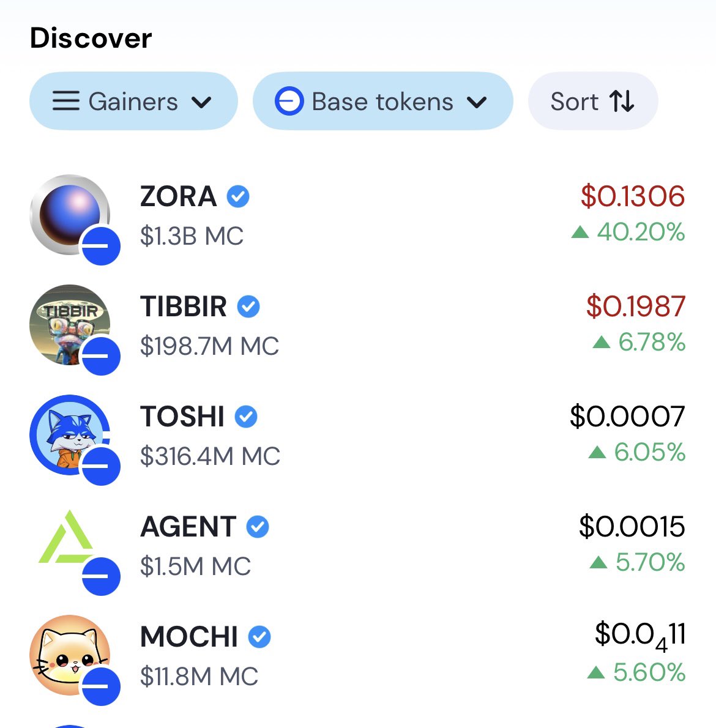Click the Discover heading
This screenshot has width=716, height=728.
[91, 38]
